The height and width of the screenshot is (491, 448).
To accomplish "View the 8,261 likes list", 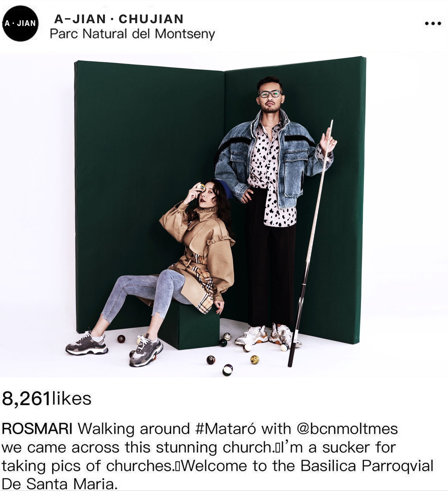I will 47,399.
